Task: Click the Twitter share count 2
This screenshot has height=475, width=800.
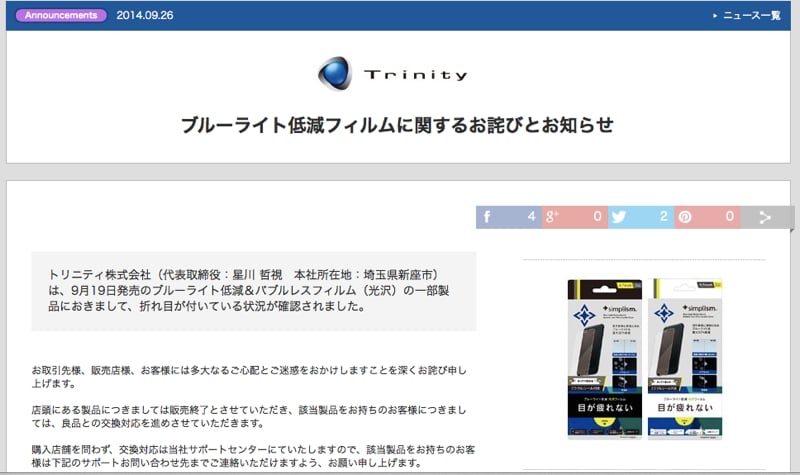Action: [664, 216]
